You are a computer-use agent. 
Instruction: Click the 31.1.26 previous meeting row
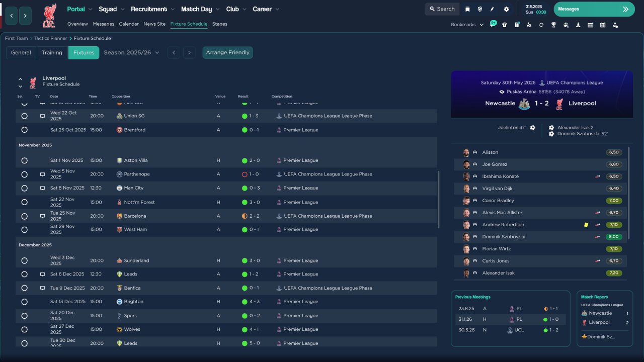coord(510,319)
